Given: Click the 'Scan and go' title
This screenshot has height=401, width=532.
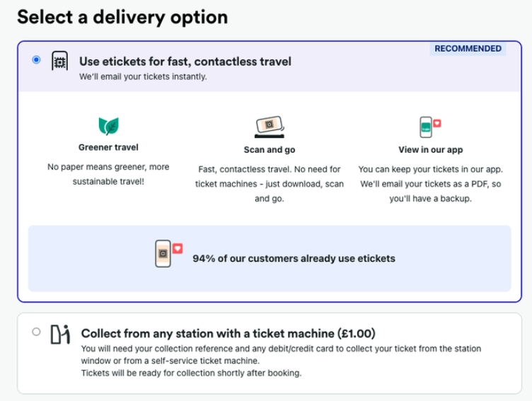Looking at the screenshot, I should [x=270, y=150].
